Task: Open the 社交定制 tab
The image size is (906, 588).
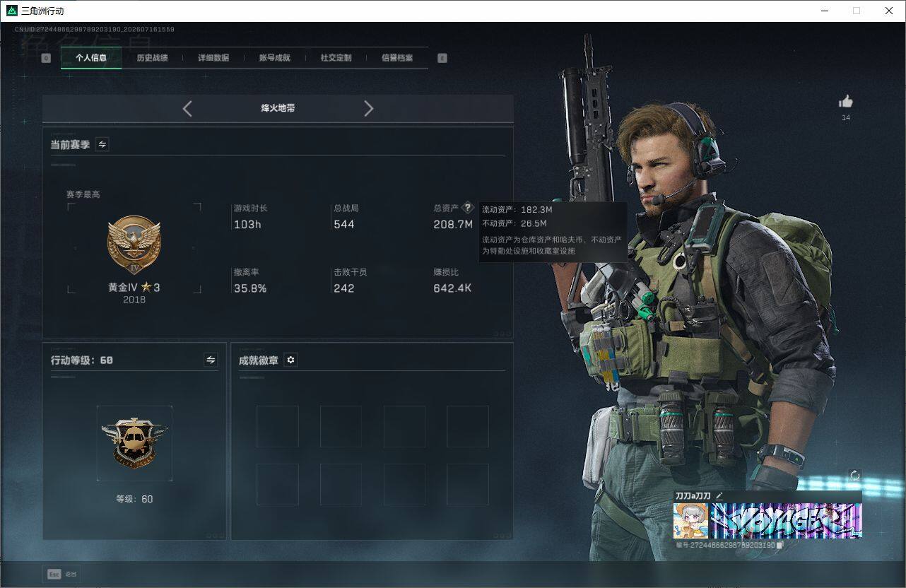Action: [336, 58]
